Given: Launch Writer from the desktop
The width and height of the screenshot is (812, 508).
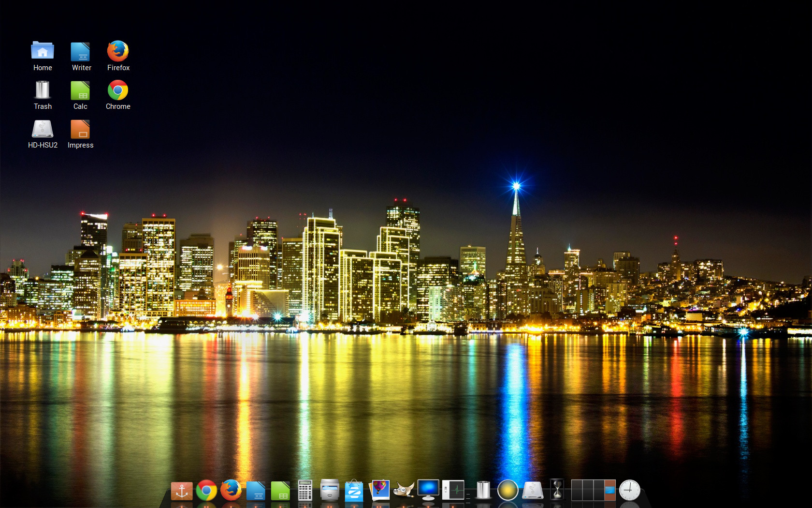Looking at the screenshot, I should [80, 51].
